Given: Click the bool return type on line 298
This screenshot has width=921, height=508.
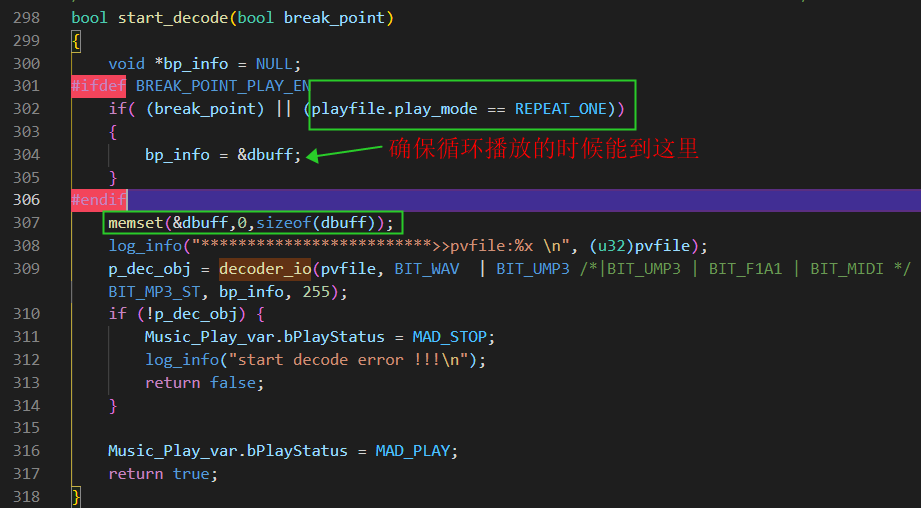Looking at the screenshot, I should point(89,18).
